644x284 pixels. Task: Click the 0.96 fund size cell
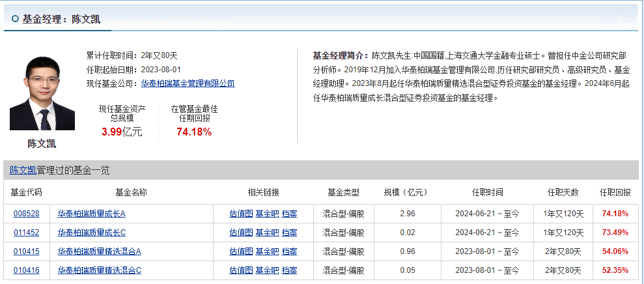point(408,251)
